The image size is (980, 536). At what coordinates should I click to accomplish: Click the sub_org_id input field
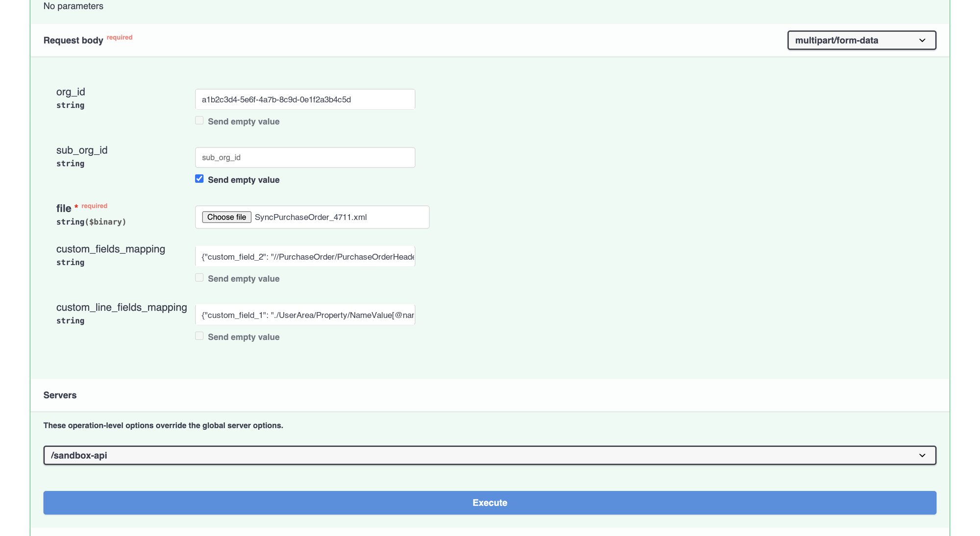point(305,158)
